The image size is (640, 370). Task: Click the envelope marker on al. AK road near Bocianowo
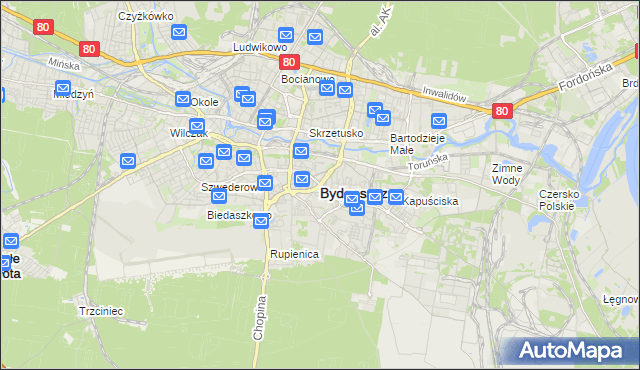click(345, 90)
